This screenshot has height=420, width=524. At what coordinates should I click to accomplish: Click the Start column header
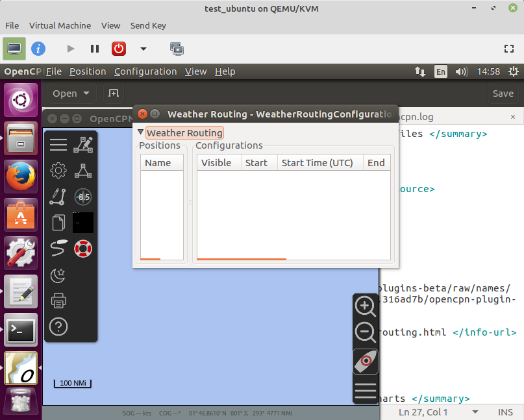pyautogui.click(x=259, y=163)
